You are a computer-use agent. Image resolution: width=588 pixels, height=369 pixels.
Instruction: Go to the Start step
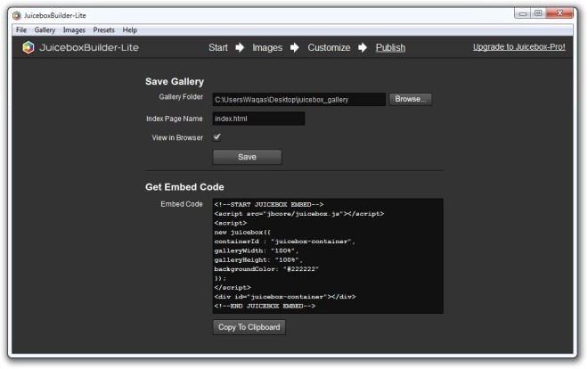click(218, 47)
